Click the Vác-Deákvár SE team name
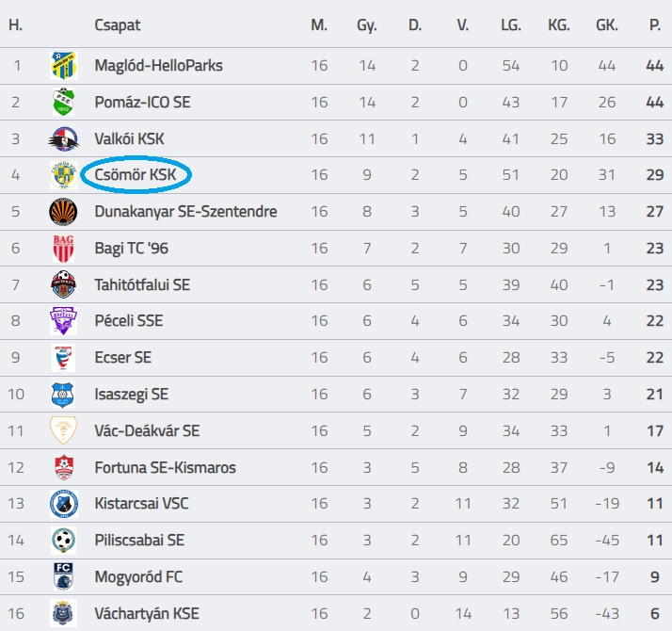This screenshot has height=631, width=672. coord(148,431)
